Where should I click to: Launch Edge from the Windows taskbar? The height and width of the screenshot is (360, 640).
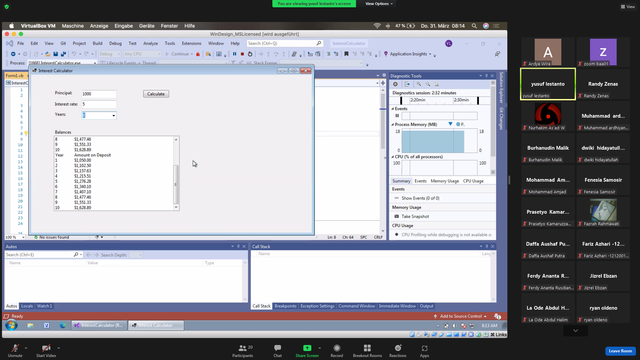coord(62,325)
